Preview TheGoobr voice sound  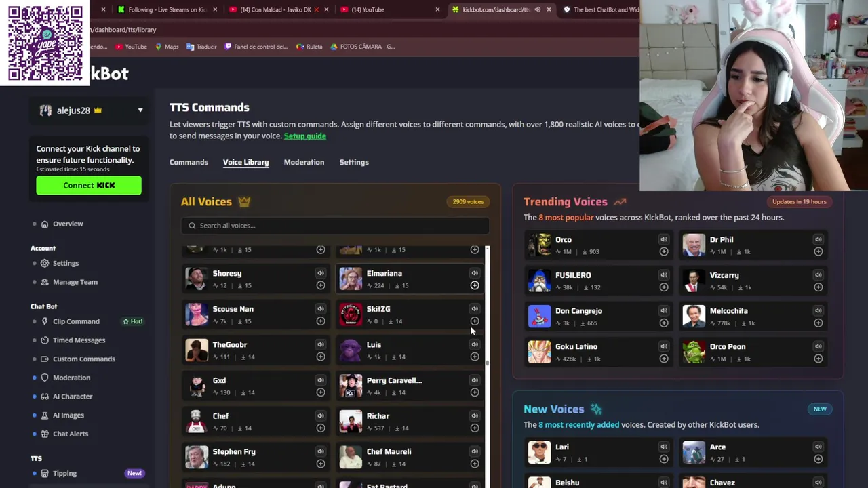point(321,344)
